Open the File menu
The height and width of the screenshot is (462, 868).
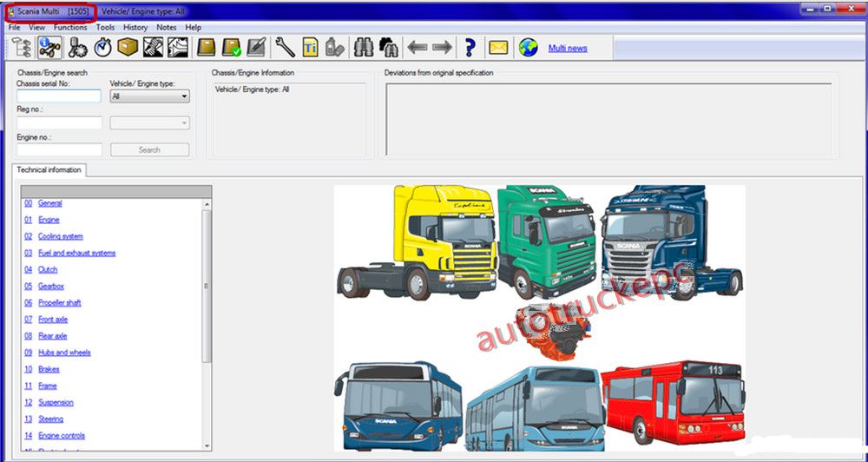click(15, 27)
